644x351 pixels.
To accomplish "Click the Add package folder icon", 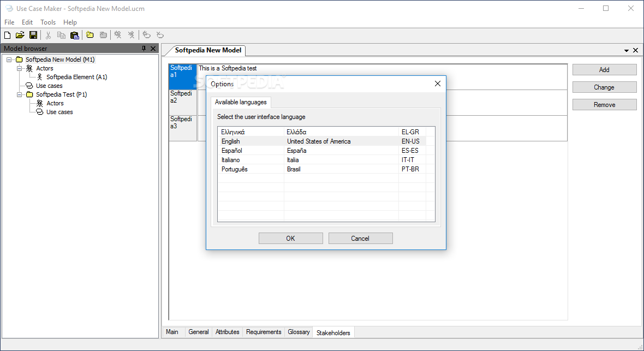I will click(x=90, y=35).
